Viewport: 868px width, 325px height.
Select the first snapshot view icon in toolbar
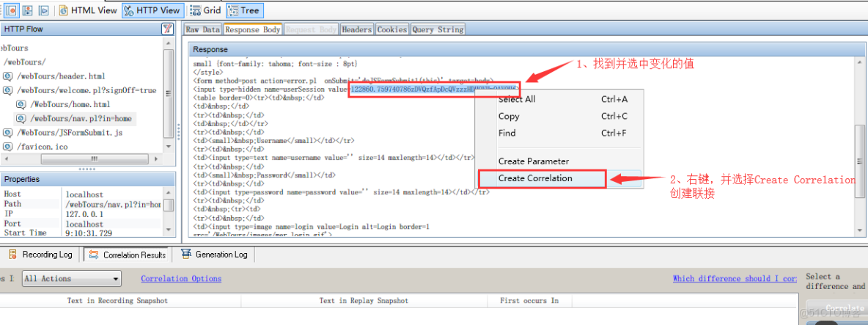coord(11,10)
